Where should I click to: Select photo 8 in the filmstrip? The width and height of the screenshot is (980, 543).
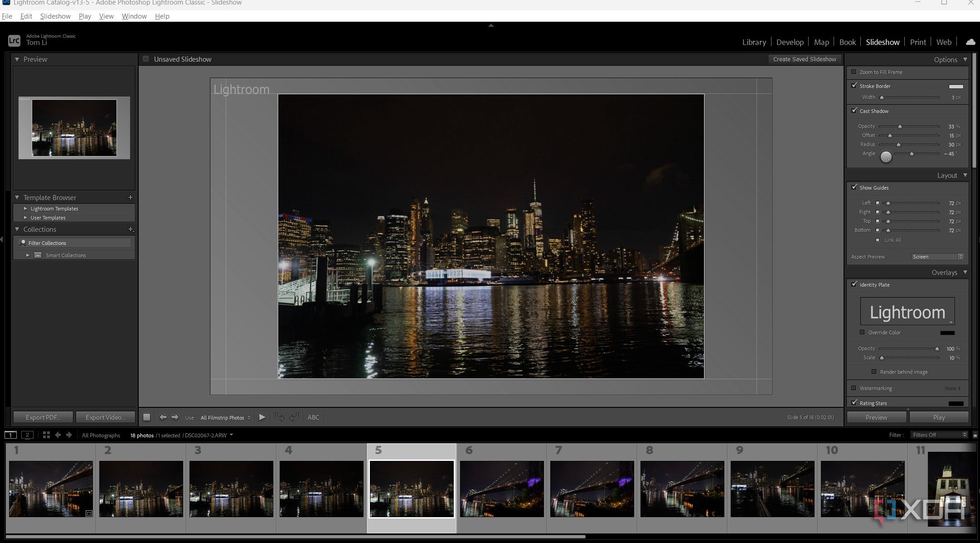tap(682, 489)
